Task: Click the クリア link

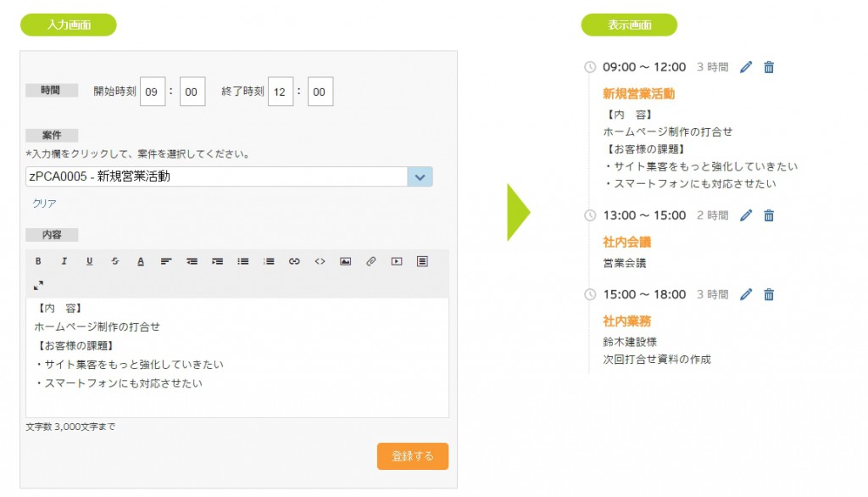Action: tap(44, 204)
